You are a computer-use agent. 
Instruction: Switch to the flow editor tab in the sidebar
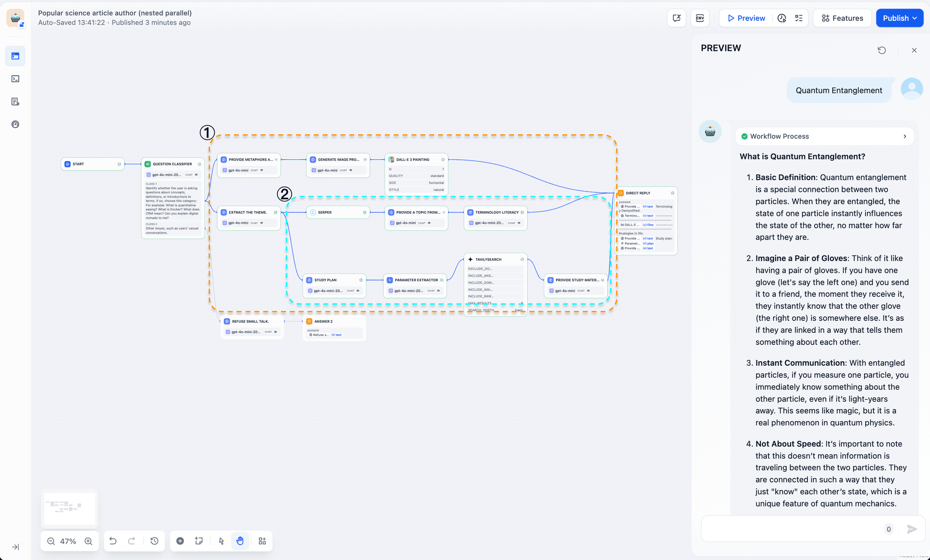click(15, 56)
